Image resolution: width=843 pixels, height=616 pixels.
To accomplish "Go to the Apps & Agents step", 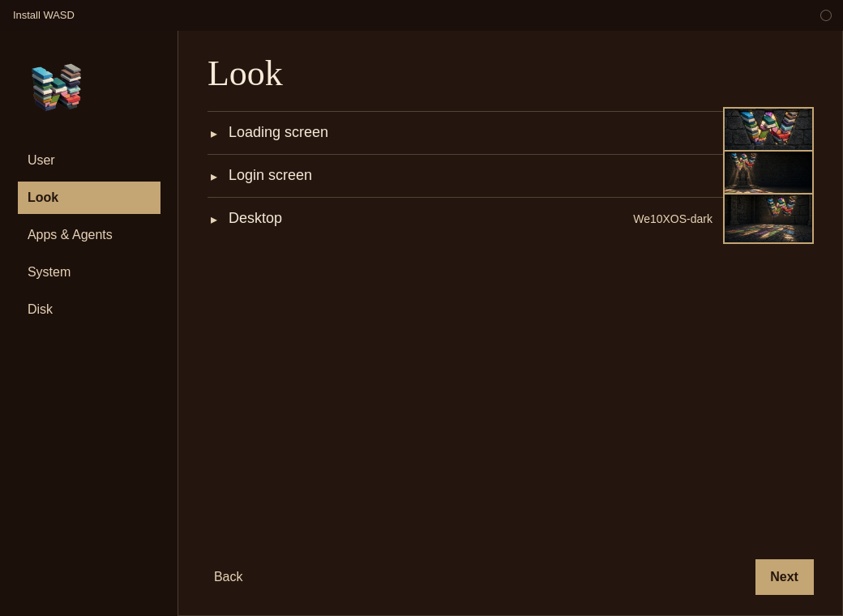I will tap(89, 235).
